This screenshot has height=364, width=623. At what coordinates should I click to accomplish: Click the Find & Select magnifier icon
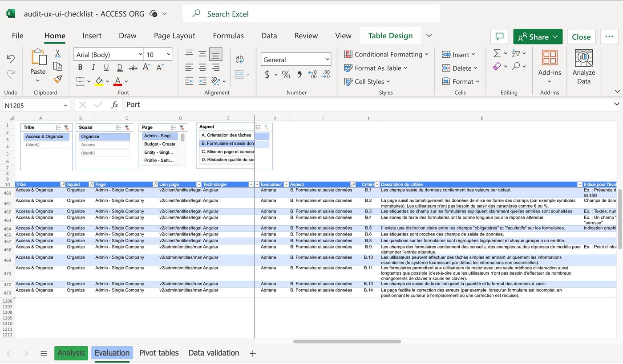[516, 66]
